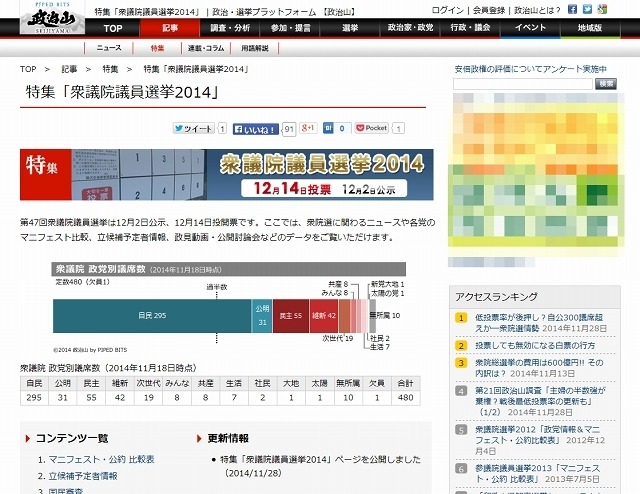Share the page with the Tweet button
Viewport: 640px width, 494px height.
(193, 129)
